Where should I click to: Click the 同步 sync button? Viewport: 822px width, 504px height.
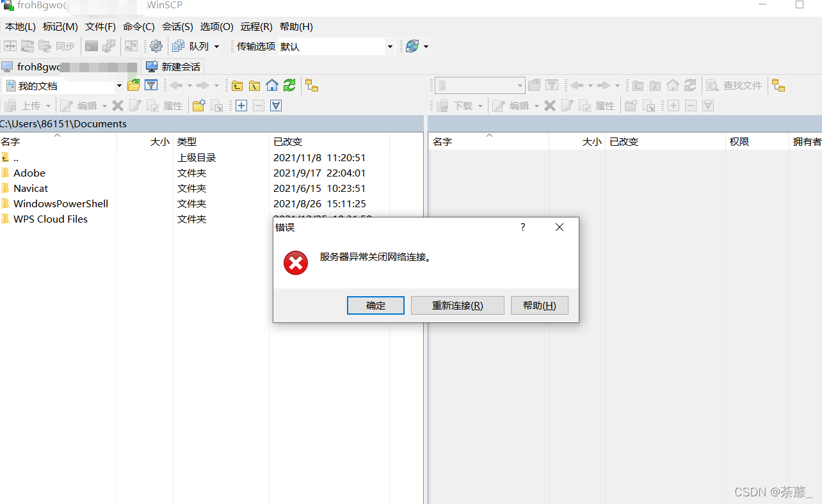click(57, 46)
